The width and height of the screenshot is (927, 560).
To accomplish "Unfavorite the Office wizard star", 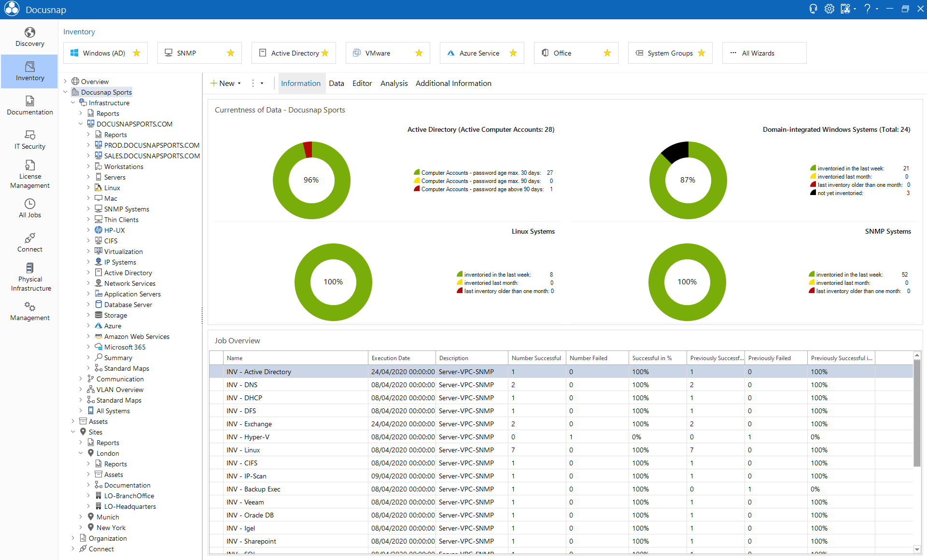I will pos(607,53).
